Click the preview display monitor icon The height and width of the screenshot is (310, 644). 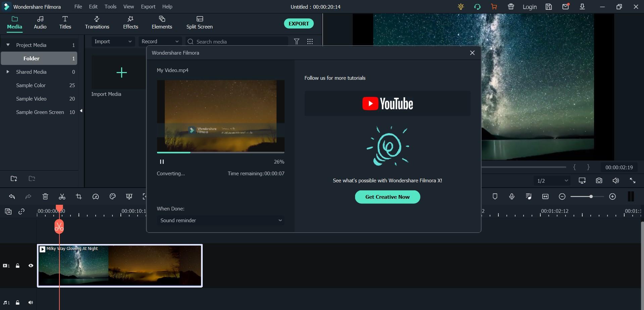point(582,181)
